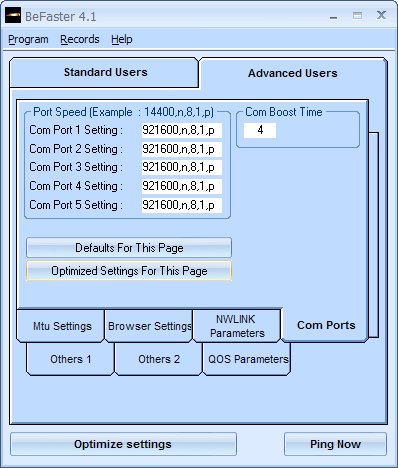Screen dimensions: 398x468
Task: Edit the Com Port 4 Setting field
Action: coord(182,186)
